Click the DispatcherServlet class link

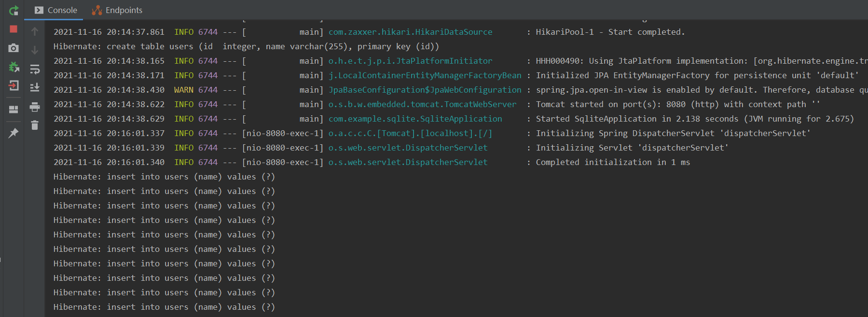pyautogui.click(x=408, y=148)
